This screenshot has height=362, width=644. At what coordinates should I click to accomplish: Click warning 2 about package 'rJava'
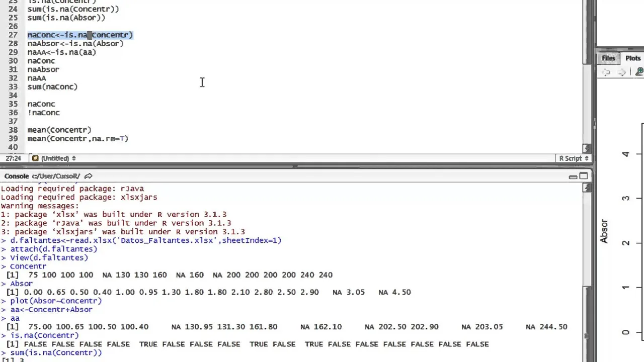[116, 223]
